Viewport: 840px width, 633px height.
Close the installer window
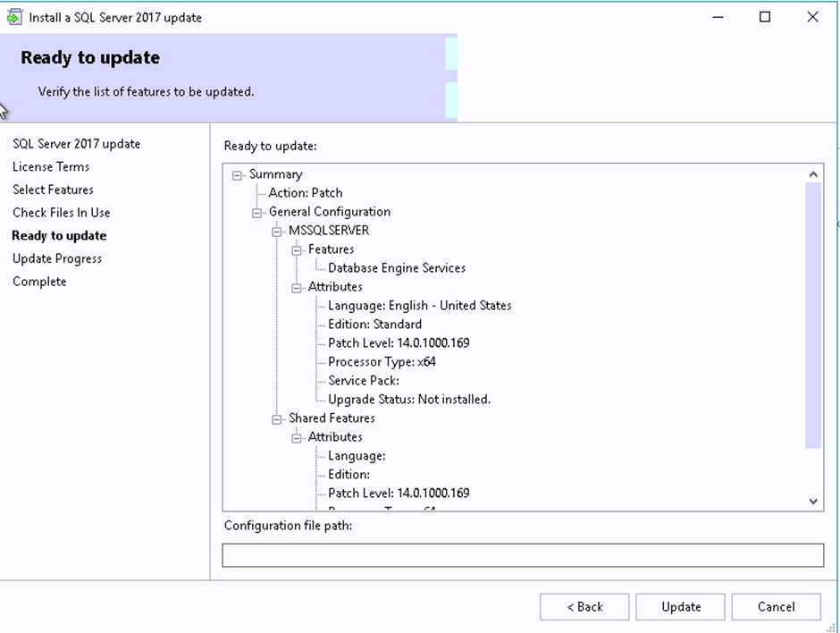click(x=812, y=17)
